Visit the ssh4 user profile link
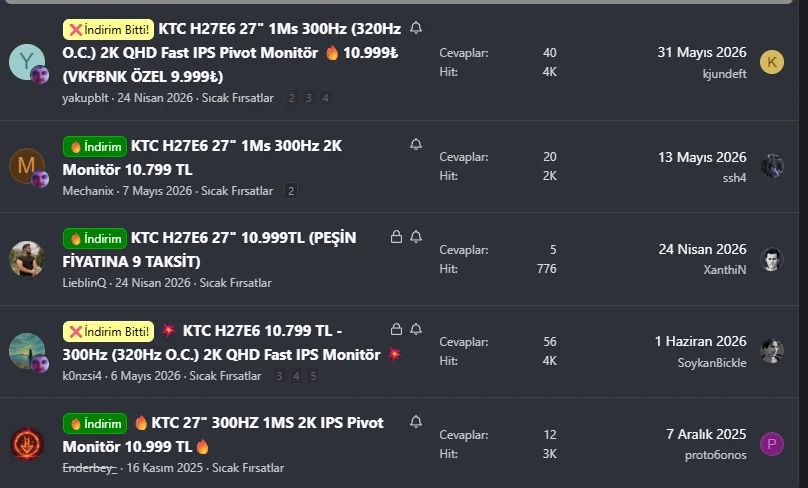 pyautogui.click(x=734, y=178)
